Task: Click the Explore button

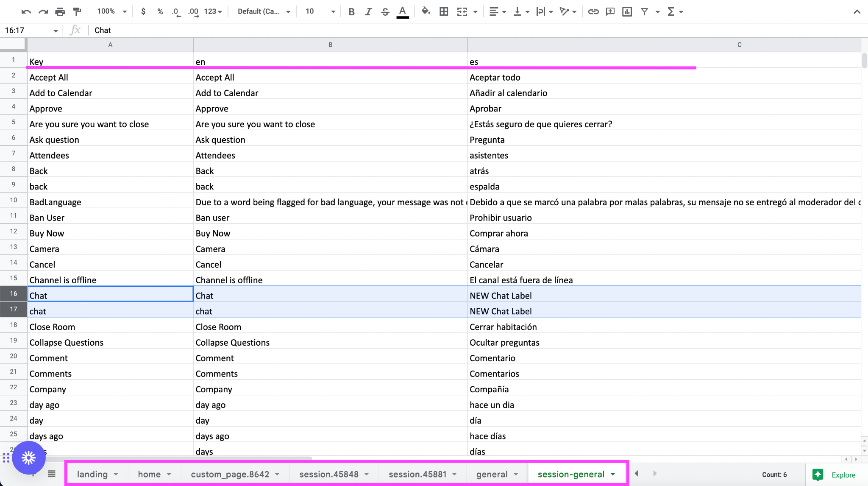Action: tap(835, 475)
